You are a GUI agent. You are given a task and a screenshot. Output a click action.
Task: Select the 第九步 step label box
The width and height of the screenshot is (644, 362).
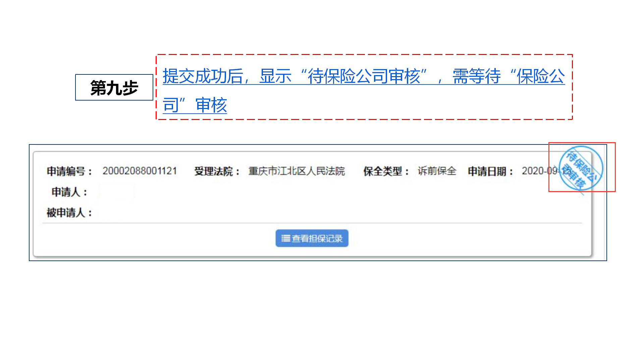click(114, 87)
